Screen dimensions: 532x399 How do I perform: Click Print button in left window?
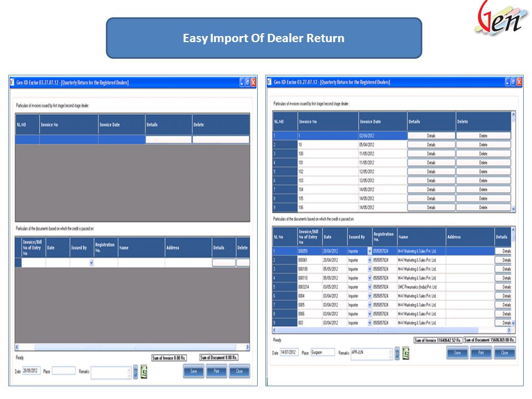(217, 371)
